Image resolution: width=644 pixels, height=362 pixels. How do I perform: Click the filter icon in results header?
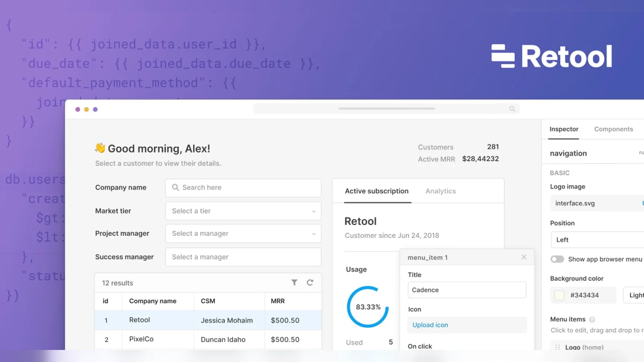[294, 283]
